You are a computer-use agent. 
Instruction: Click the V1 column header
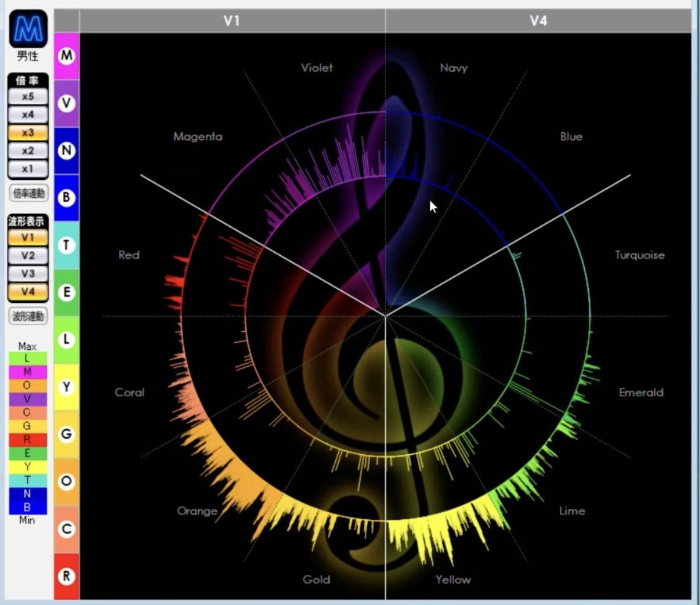tap(232, 21)
